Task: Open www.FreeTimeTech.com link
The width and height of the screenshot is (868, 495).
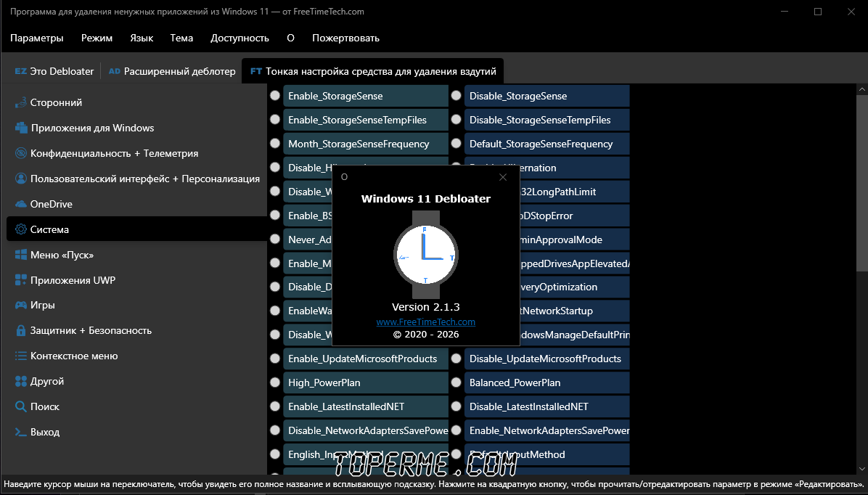Action: click(426, 322)
